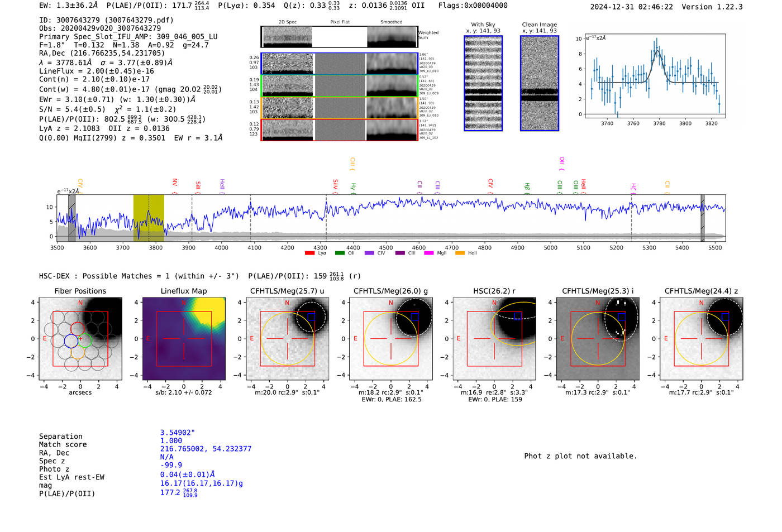Click the green fiber circle in Fiber Positions
The width and height of the screenshot is (782, 532).
[x=84, y=341]
